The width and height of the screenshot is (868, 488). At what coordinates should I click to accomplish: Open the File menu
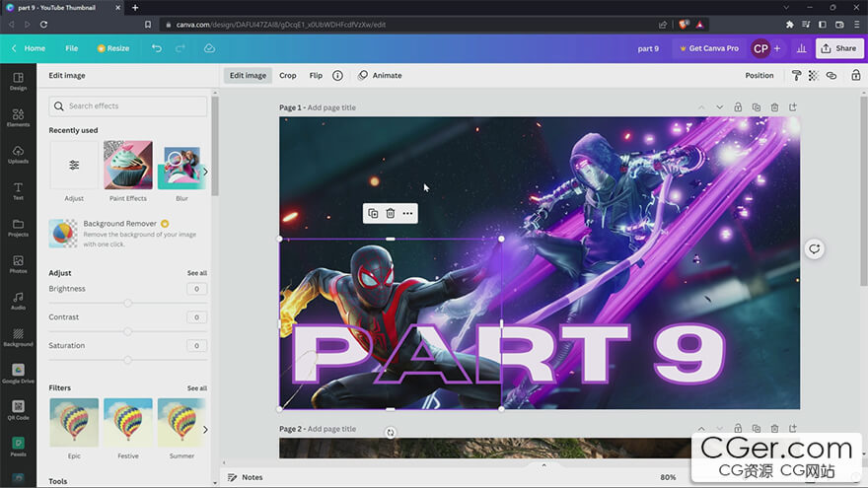coord(71,48)
